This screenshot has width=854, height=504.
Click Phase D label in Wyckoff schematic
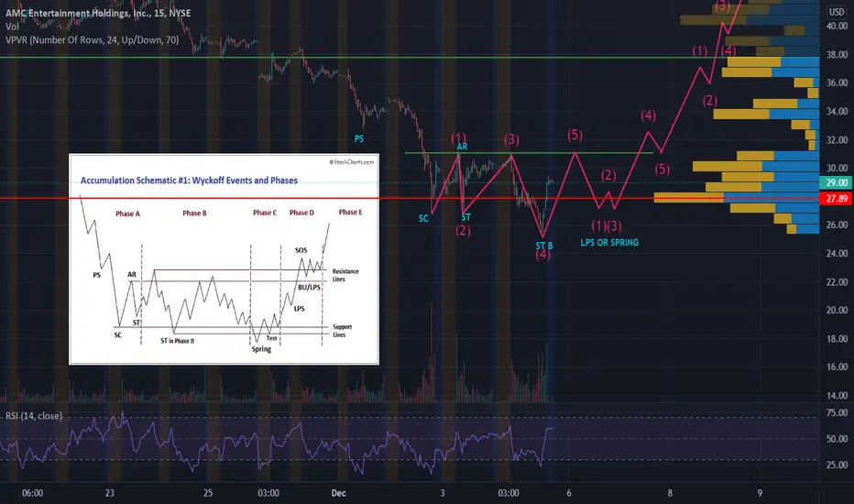tap(301, 213)
